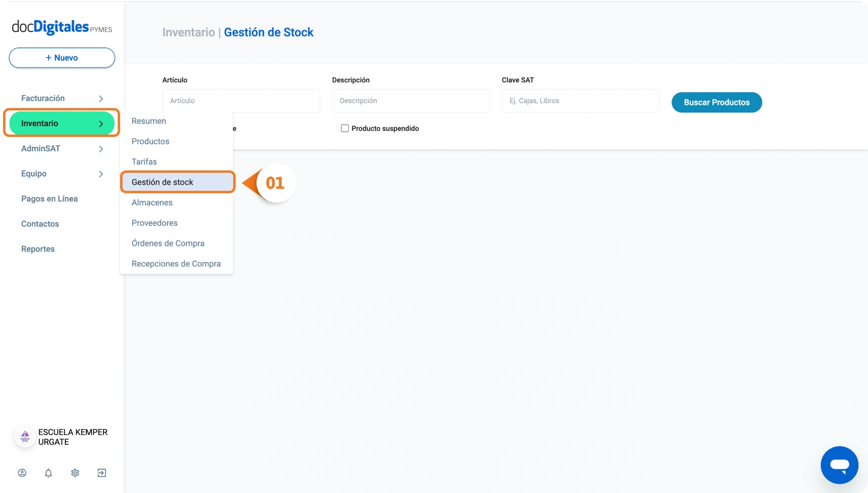Open the settings gear icon
The height and width of the screenshot is (493, 868).
click(x=75, y=473)
